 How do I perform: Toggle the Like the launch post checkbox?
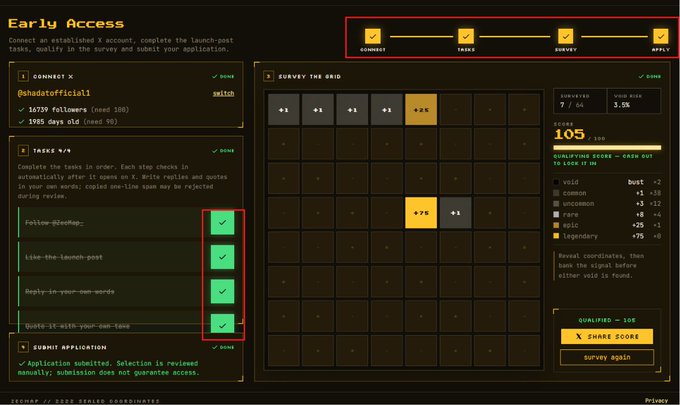222,257
